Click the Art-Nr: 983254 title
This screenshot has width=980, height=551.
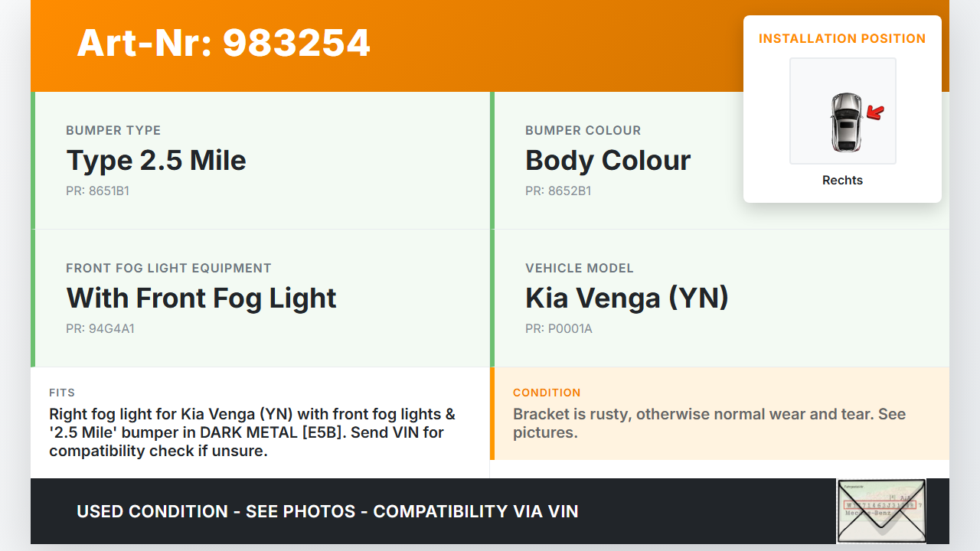[x=224, y=43]
